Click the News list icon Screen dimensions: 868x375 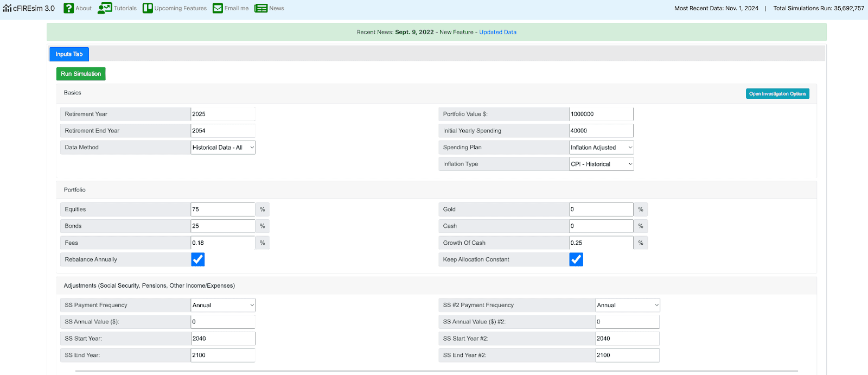(261, 8)
